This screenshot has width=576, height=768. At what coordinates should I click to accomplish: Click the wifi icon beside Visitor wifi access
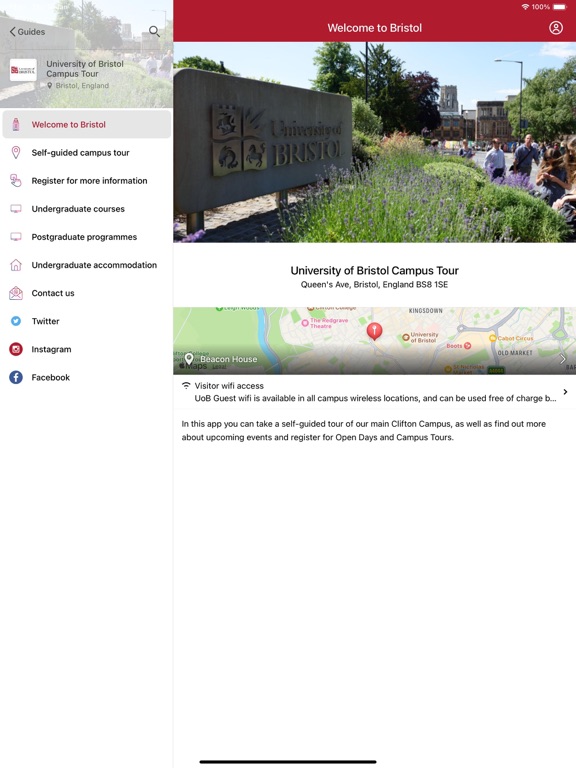(186, 385)
